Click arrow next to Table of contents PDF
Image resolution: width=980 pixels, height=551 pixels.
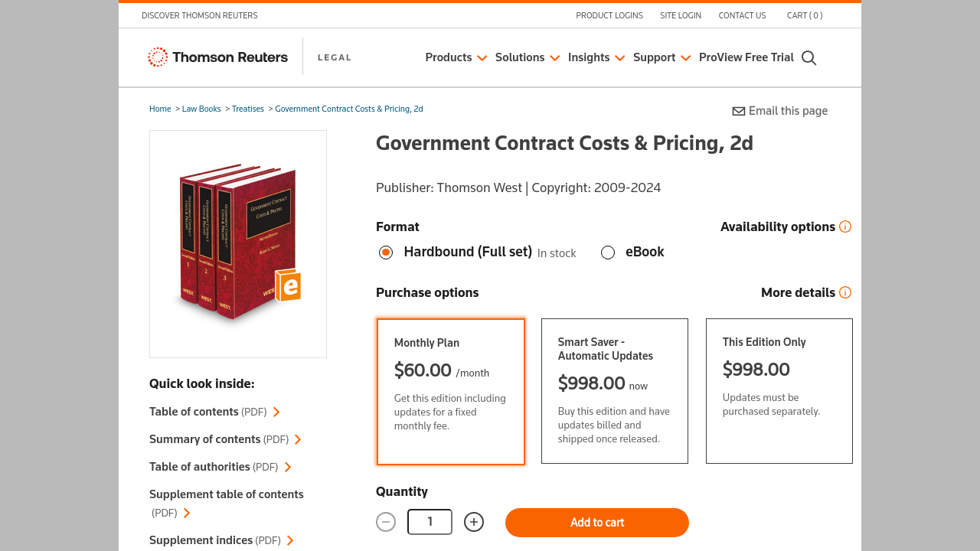(x=276, y=412)
